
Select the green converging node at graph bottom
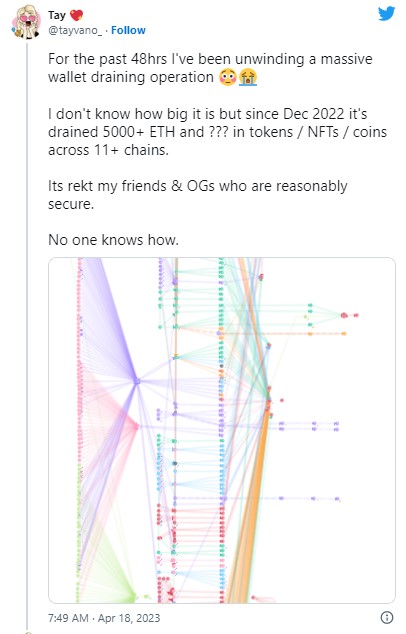[134, 597]
